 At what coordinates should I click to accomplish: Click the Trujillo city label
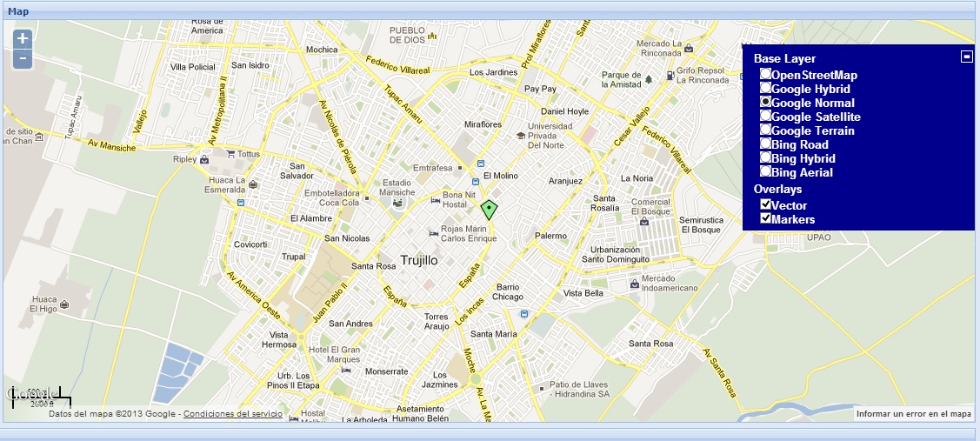coord(419,260)
